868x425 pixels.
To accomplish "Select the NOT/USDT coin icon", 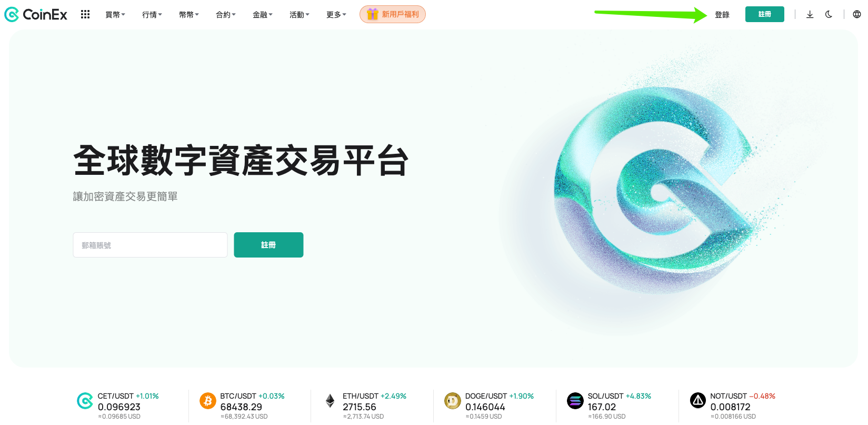I will point(698,401).
